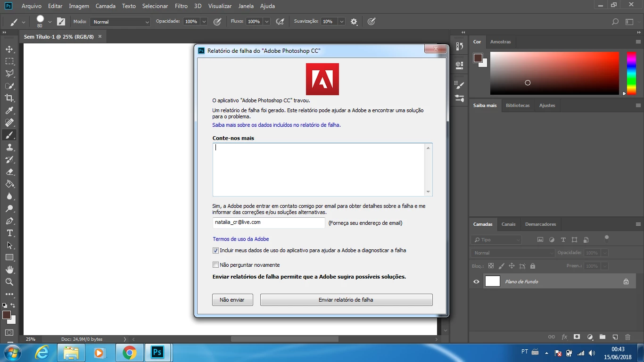
Task: Select the Dodge tool
Action: point(9,208)
